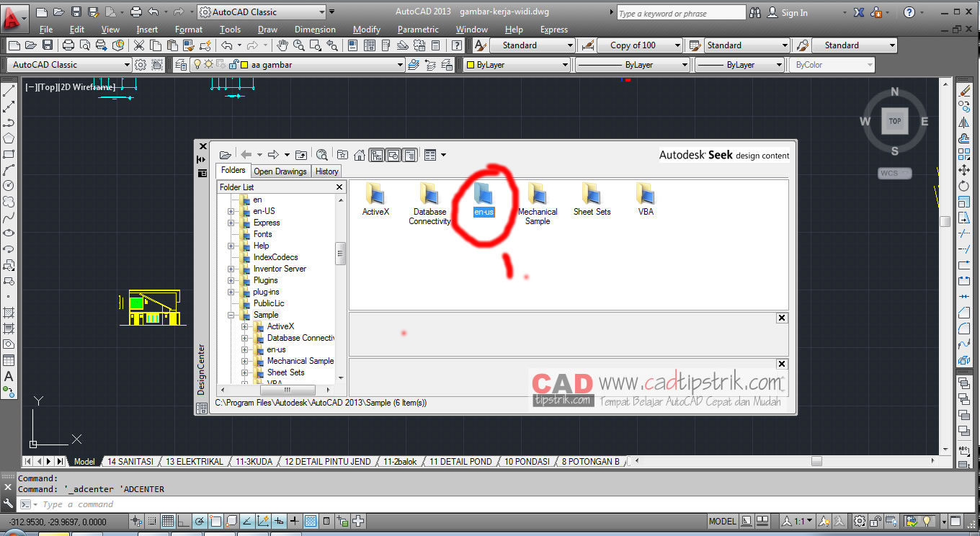Click the 'Type a keyword or phrase' search box

[681, 13]
